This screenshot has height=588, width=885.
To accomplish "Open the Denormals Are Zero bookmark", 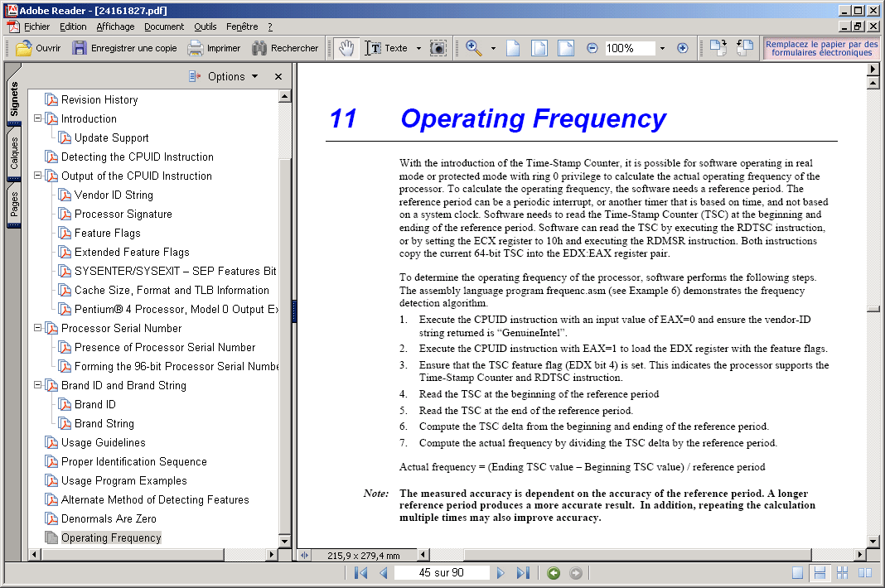I will 109,518.
